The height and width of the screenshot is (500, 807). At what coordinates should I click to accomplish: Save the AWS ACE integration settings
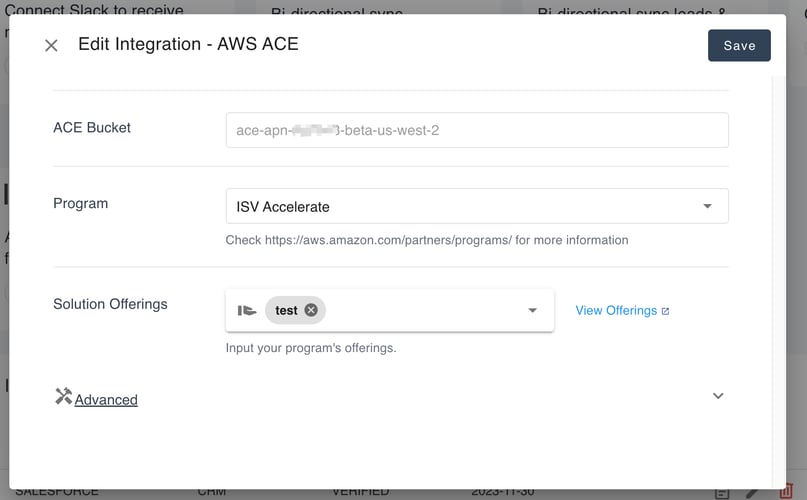click(x=739, y=45)
